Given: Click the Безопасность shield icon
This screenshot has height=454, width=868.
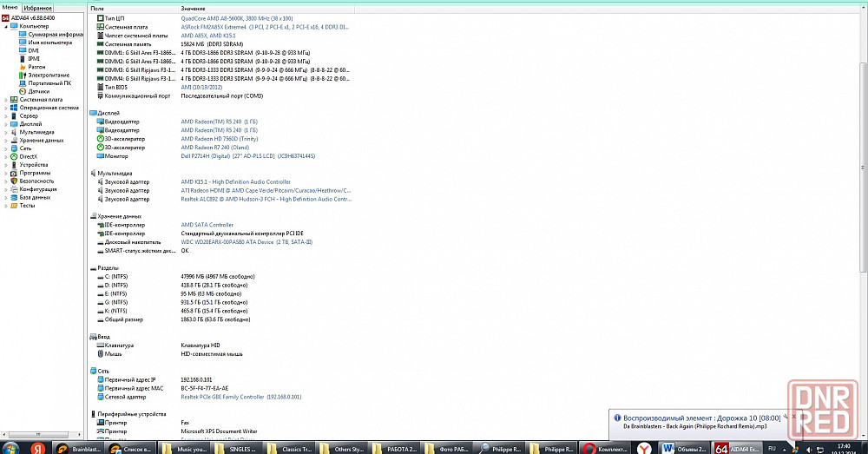Looking at the screenshot, I should (14, 181).
